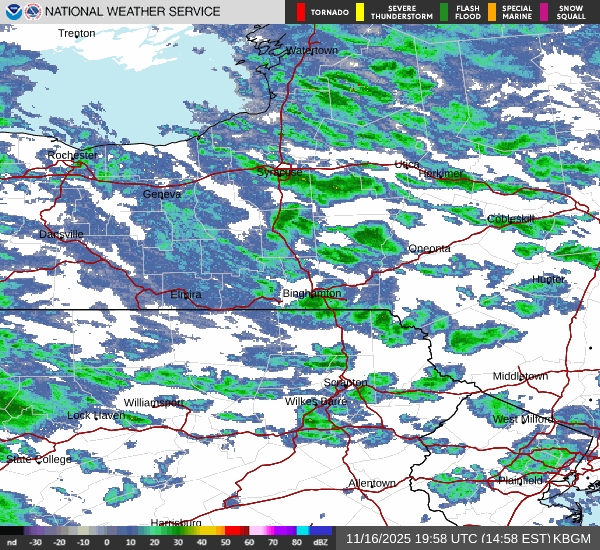Click the Lake Ontario water area
This screenshot has height=550, width=600.
coord(120,90)
